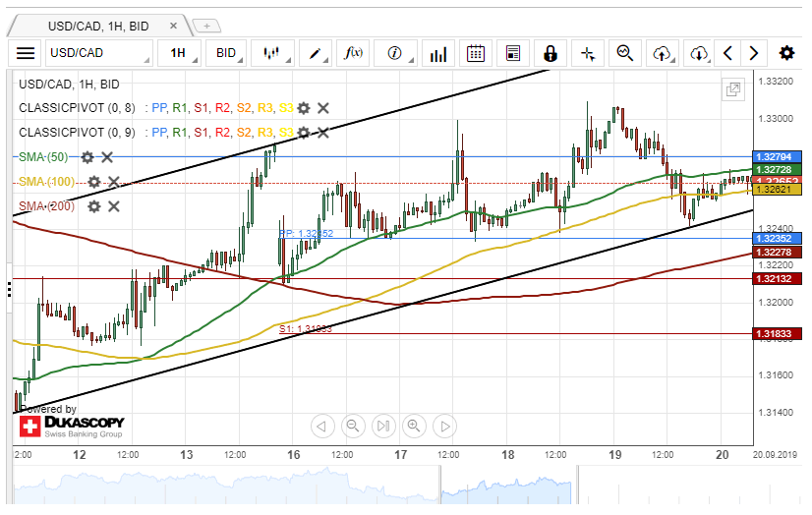Image resolution: width=812 pixels, height=515 pixels.
Task: Open the hamburger main menu
Action: [26, 53]
